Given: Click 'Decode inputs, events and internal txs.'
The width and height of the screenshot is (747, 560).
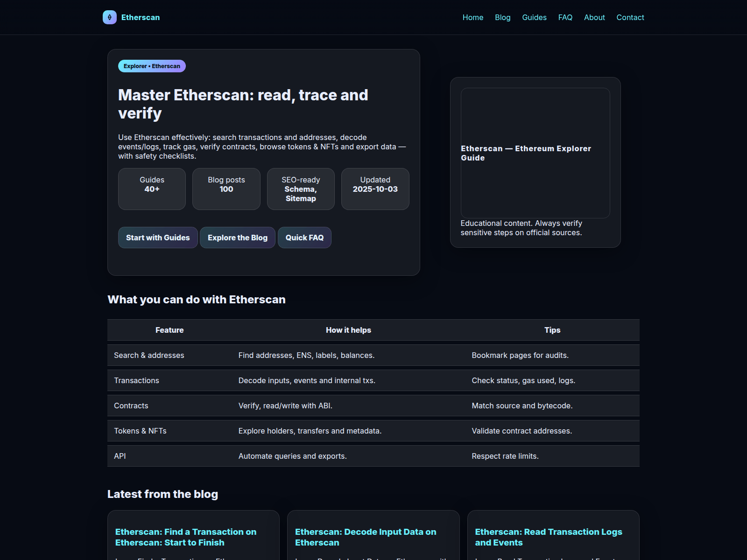Looking at the screenshot, I should pyautogui.click(x=307, y=380).
